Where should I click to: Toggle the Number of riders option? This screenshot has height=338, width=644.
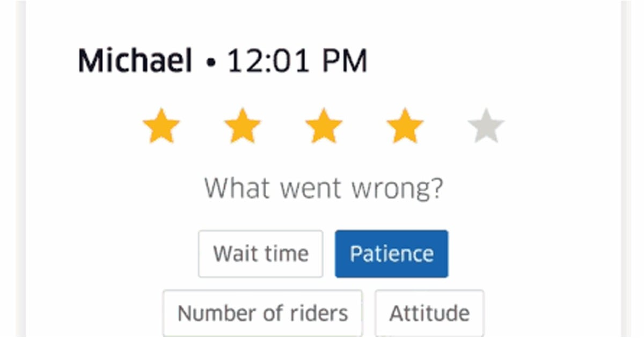pyautogui.click(x=262, y=313)
